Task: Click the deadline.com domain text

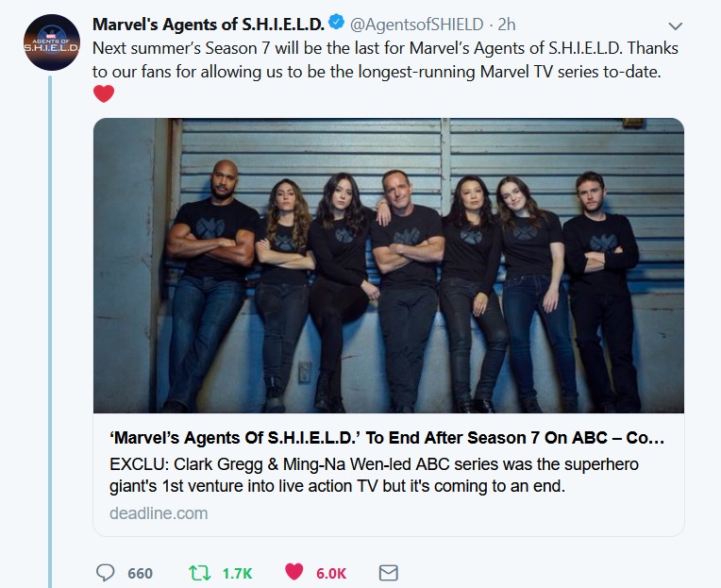Action: click(x=159, y=513)
